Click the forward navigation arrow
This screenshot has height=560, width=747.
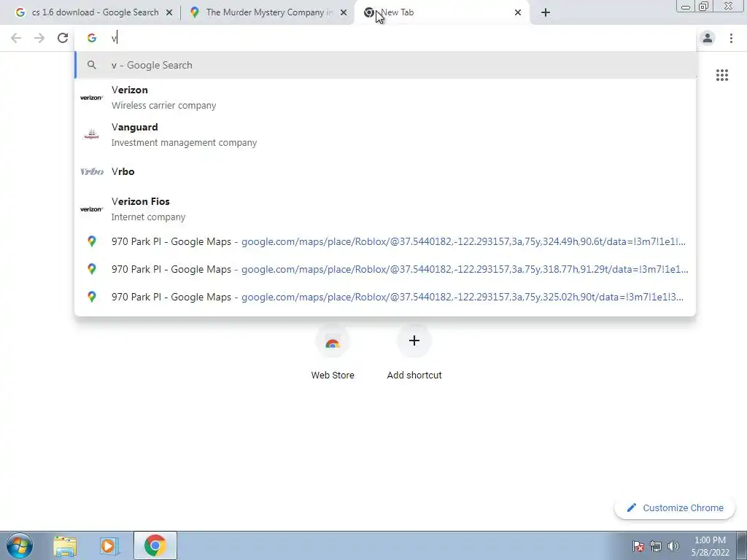[39, 38]
